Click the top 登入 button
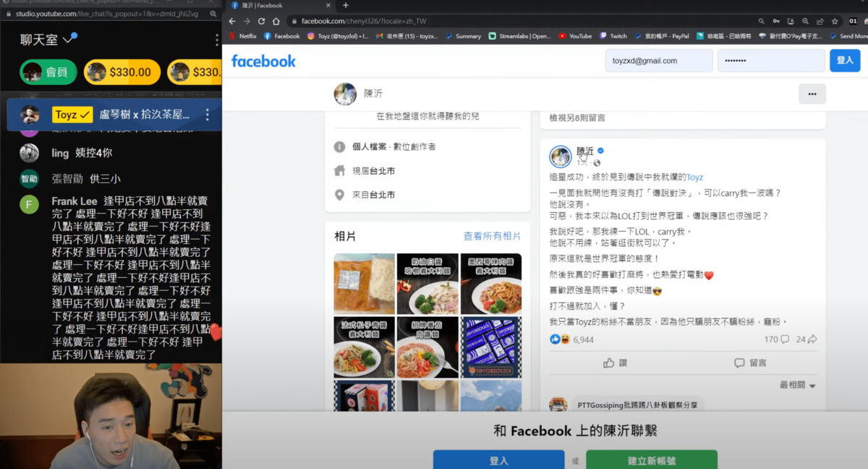 click(845, 61)
